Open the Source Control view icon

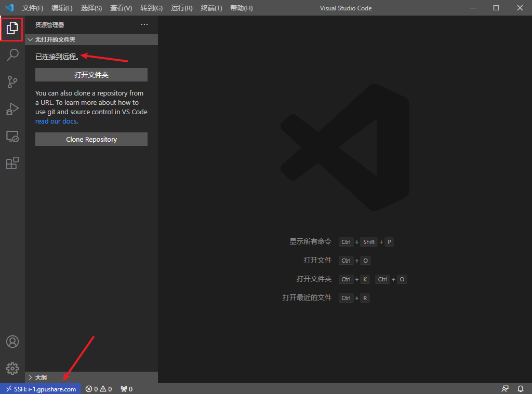pos(12,82)
